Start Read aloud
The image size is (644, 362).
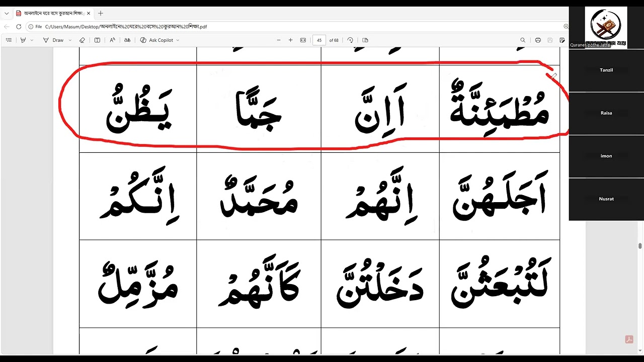click(x=112, y=40)
